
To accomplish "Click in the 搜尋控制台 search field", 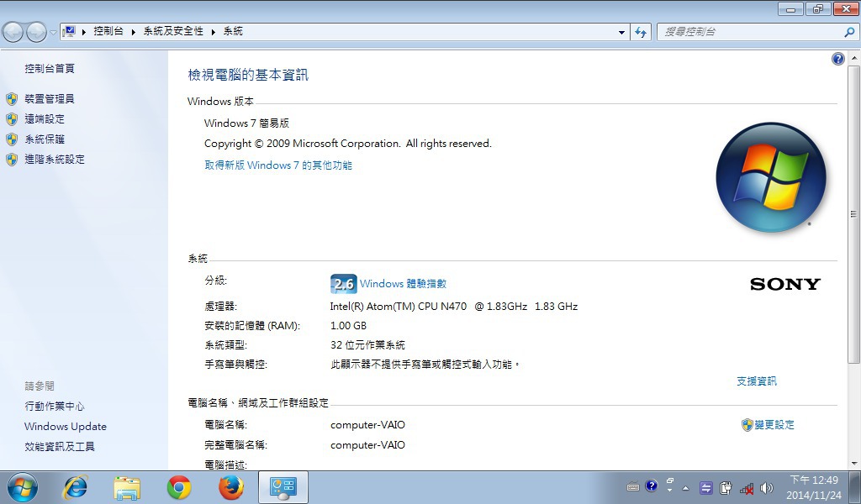I will pyautogui.click(x=749, y=32).
